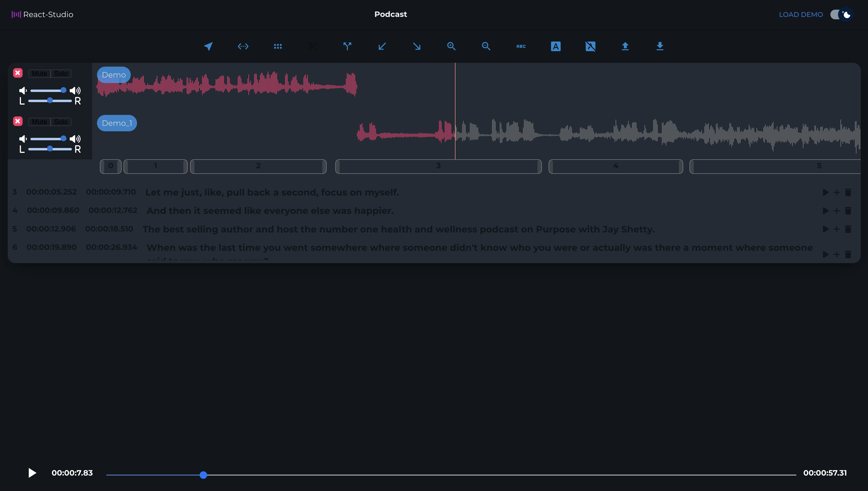Click the upload arrow icon
The image size is (868, 491).
[x=625, y=46]
